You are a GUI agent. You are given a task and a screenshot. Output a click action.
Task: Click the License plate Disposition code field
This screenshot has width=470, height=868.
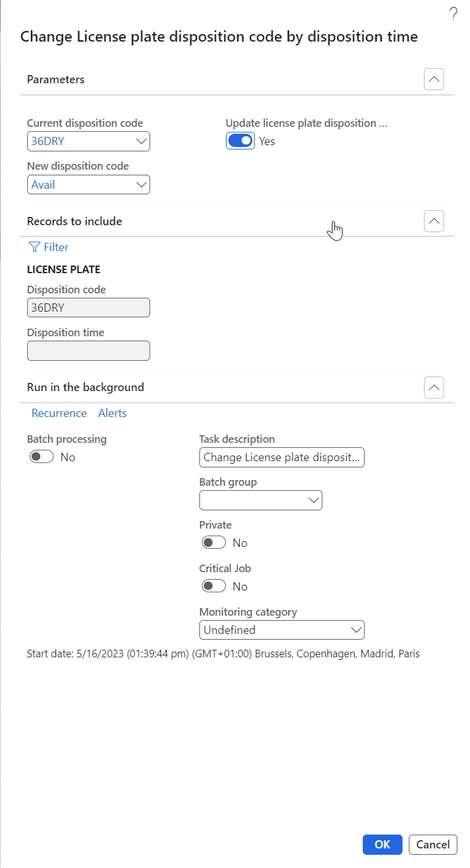[x=88, y=308]
